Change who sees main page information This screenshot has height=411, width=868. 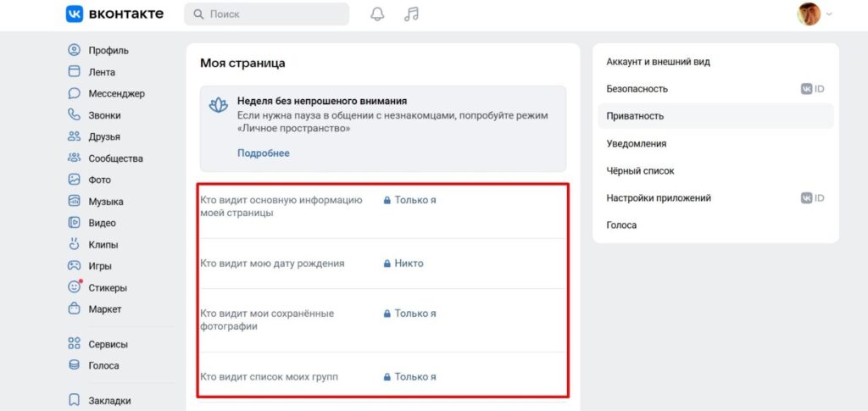[415, 201]
